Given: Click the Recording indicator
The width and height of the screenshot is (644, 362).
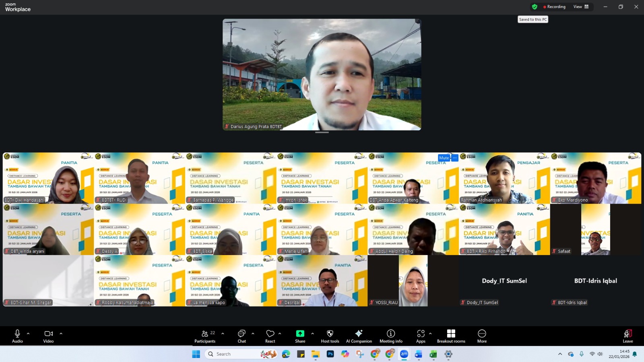Looking at the screenshot, I should coord(554,7).
